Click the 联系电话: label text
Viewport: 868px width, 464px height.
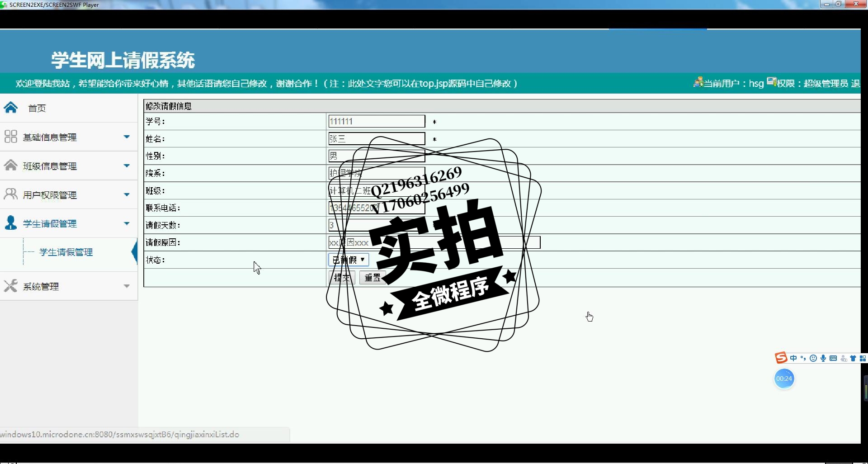[163, 208]
